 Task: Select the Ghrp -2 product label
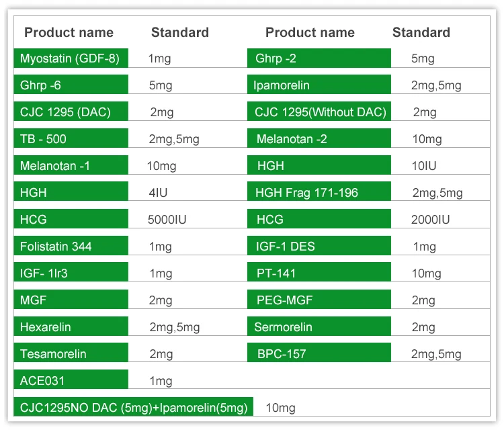[x=319, y=58]
